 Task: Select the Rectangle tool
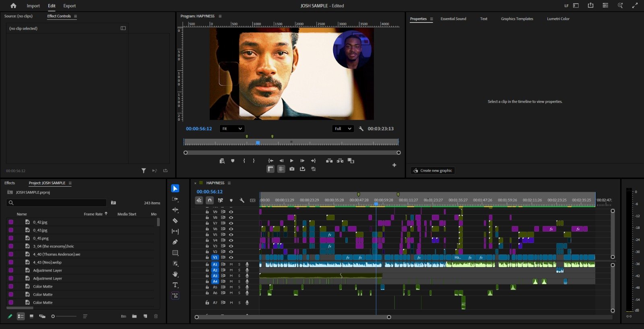click(x=175, y=253)
